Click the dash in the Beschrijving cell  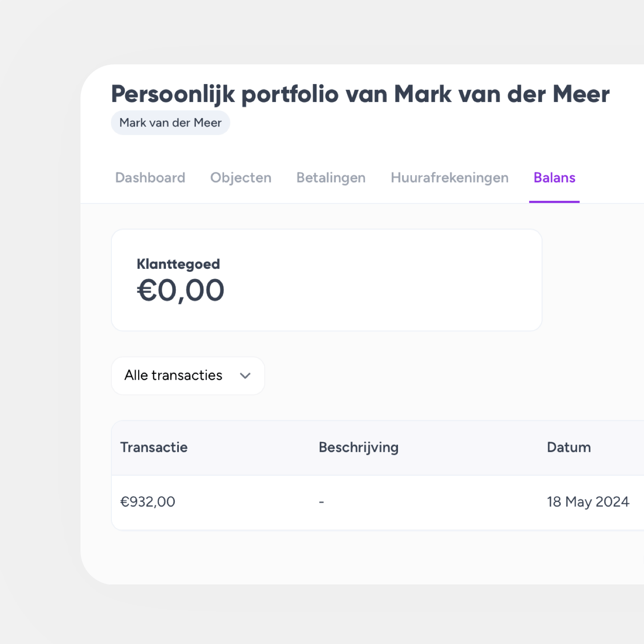[321, 502]
